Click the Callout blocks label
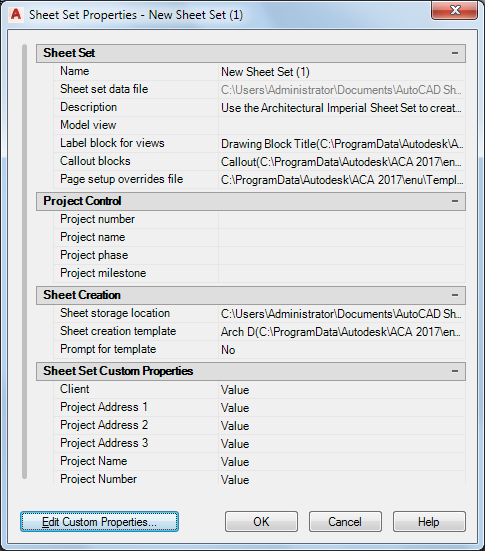This screenshot has width=485, height=551. tap(95, 161)
